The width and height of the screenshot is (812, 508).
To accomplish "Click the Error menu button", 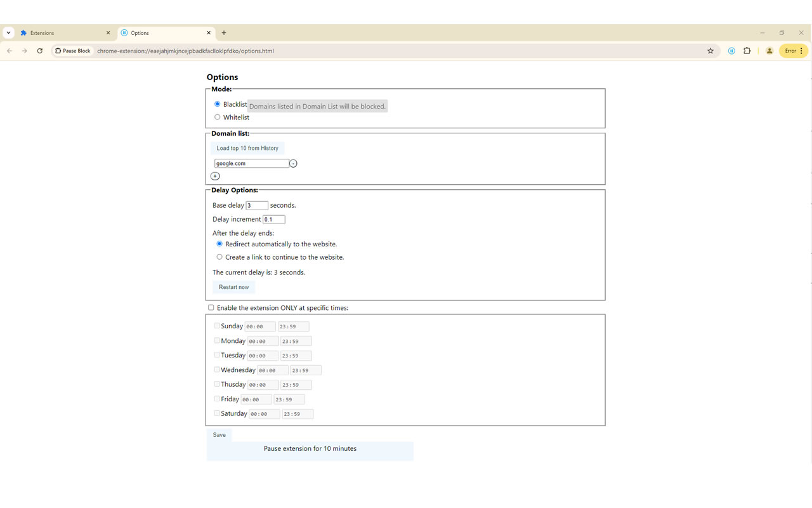I will [x=794, y=51].
